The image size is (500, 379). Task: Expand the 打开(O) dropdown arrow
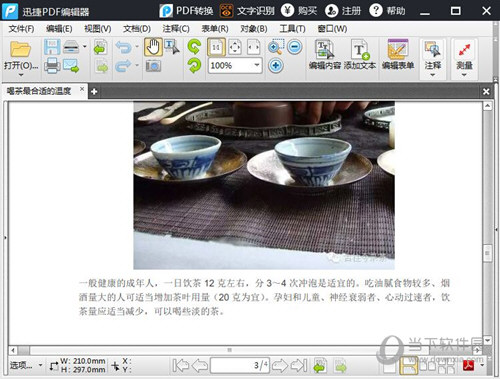(21, 75)
